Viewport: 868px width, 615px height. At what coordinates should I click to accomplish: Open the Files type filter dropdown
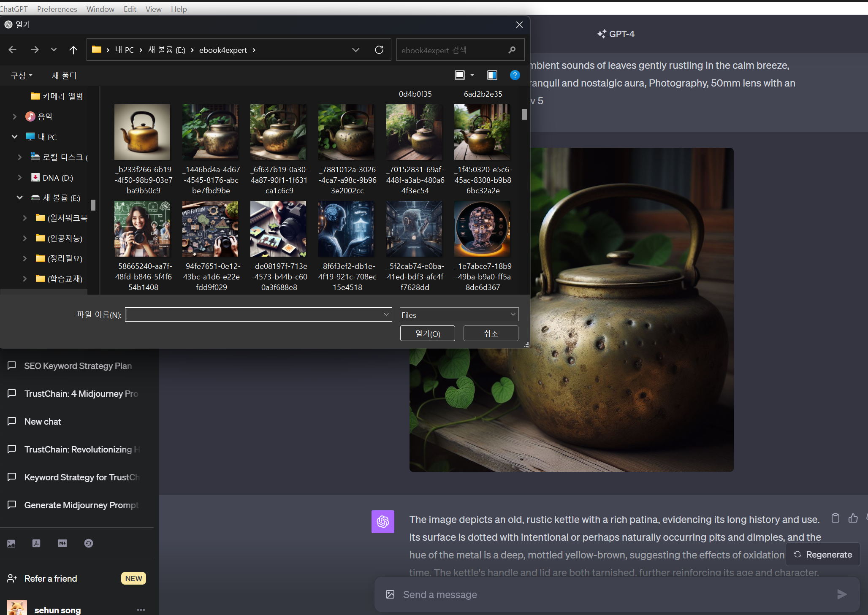click(459, 314)
